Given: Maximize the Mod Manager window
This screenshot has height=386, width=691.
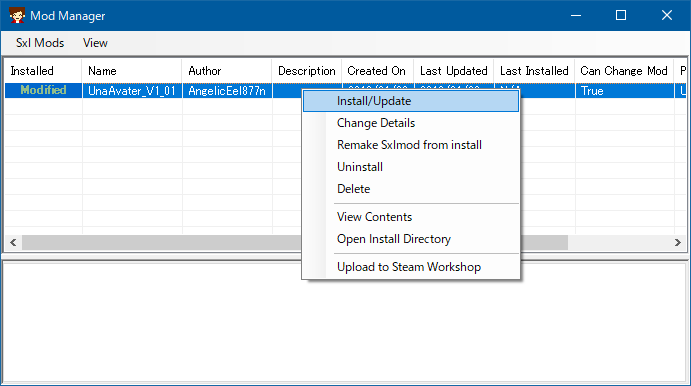Looking at the screenshot, I should point(621,15).
